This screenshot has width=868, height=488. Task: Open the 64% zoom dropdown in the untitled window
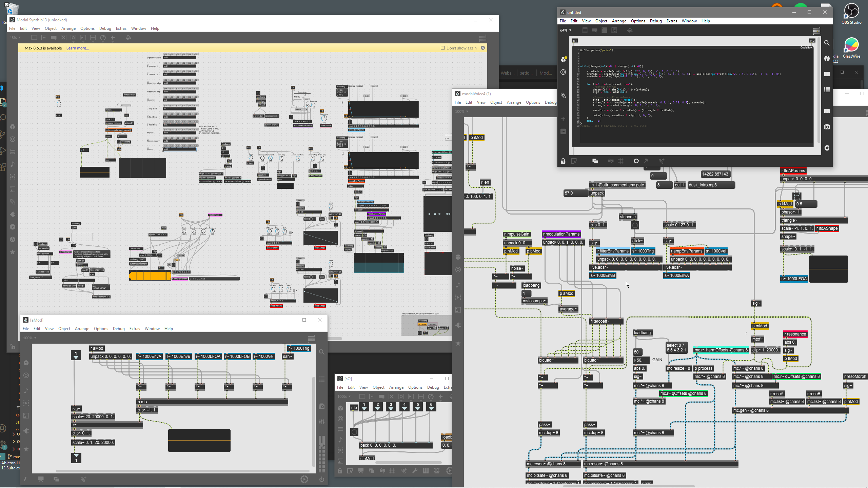(566, 30)
